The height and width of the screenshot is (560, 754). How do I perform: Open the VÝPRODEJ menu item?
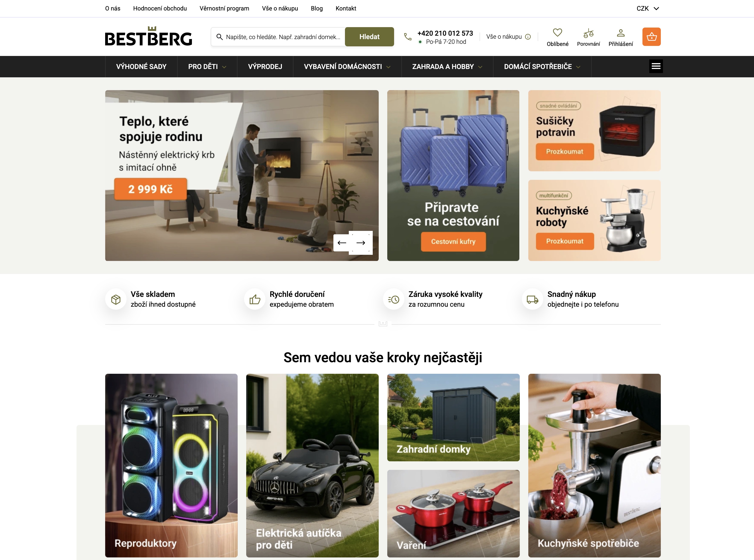(265, 66)
